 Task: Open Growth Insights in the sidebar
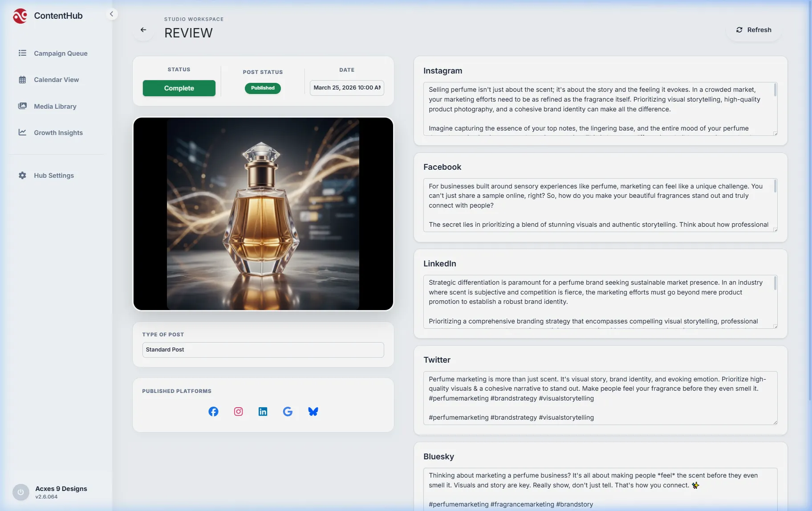pyautogui.click(x=58, y=132)
